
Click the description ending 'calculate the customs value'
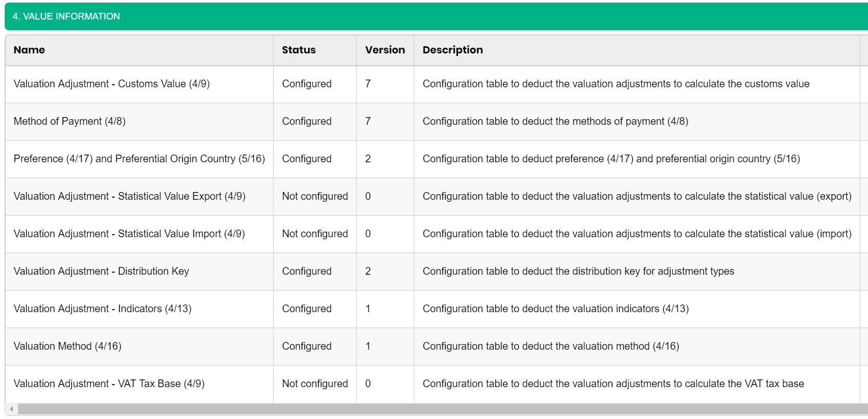(x=616, y=84)
